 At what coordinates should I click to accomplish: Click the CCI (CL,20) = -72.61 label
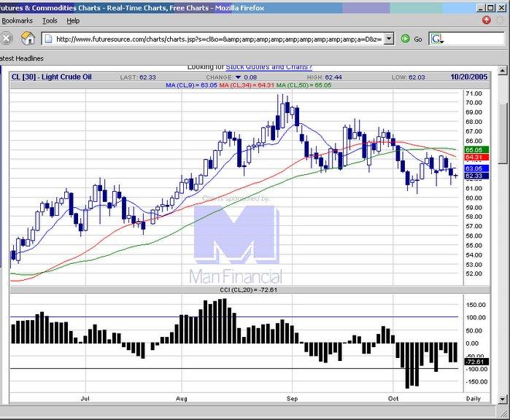point(249,289)
